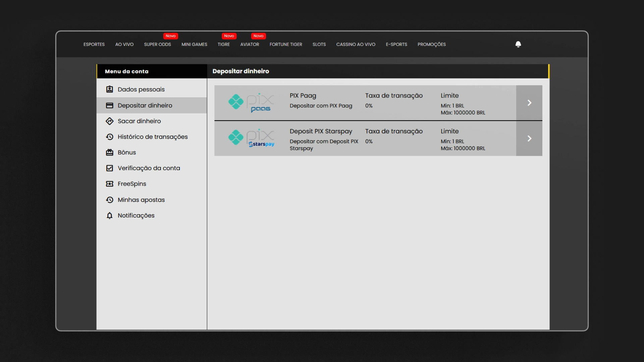The image size is (644, 362).
Task: Click the 'Menu da conta' header
Action: (x=126, y=71)
